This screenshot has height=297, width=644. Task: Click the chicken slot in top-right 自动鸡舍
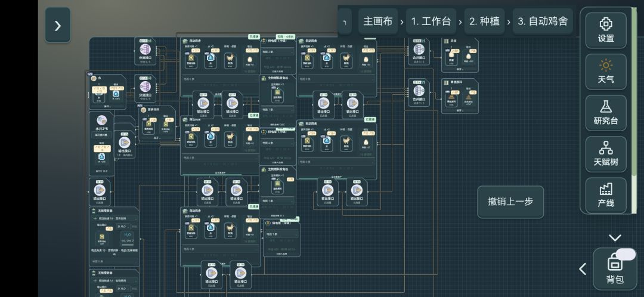pos(346,61)
